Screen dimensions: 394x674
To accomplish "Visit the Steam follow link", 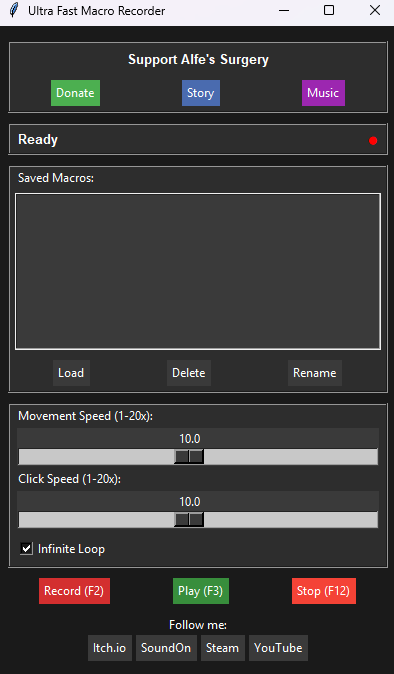I will click(x=222, y=648).
